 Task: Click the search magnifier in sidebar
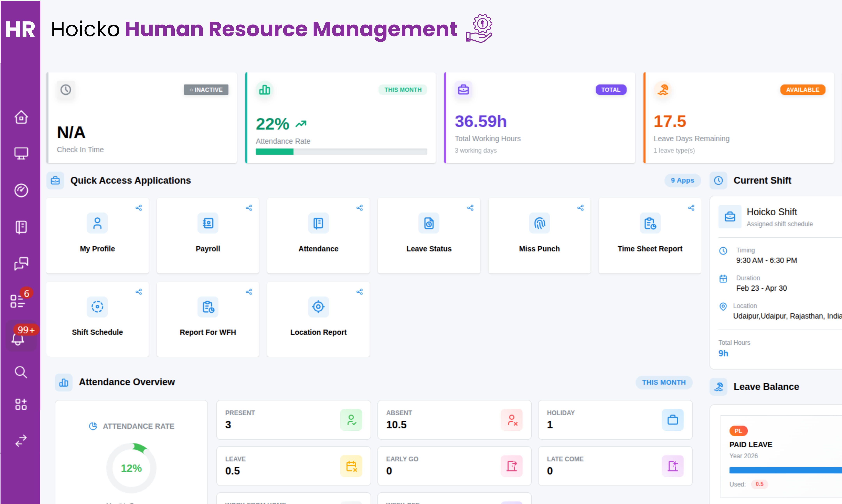[x=21, y=372]
